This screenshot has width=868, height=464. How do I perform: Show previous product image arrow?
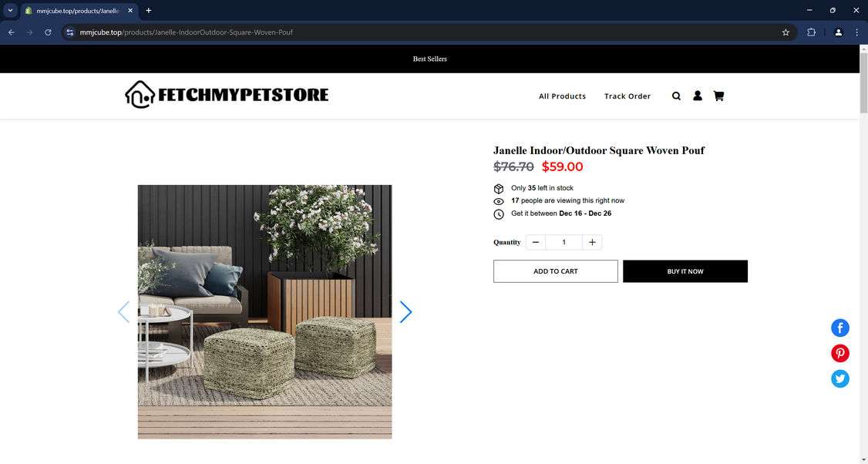click(x=123, y=311)
